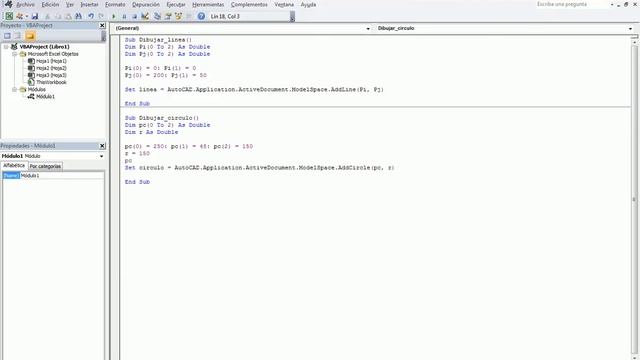Screen dimensions: 640x360
Task: Click the View Object icon in Project panel
Action: tap(18, 36)
